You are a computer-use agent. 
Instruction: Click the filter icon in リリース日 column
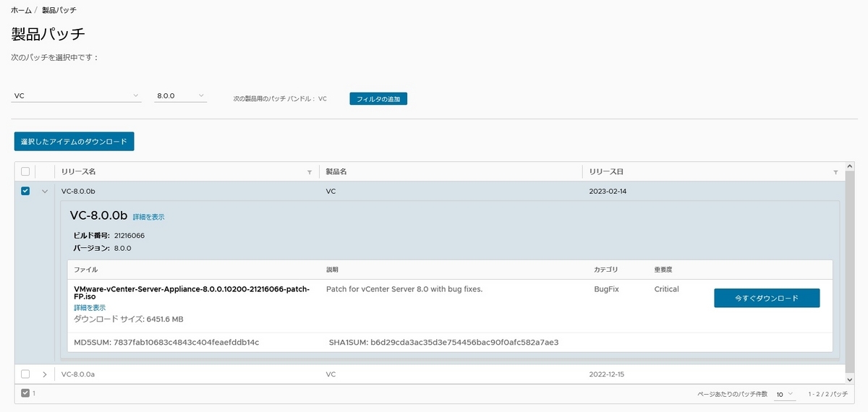[x=835, y=172]
